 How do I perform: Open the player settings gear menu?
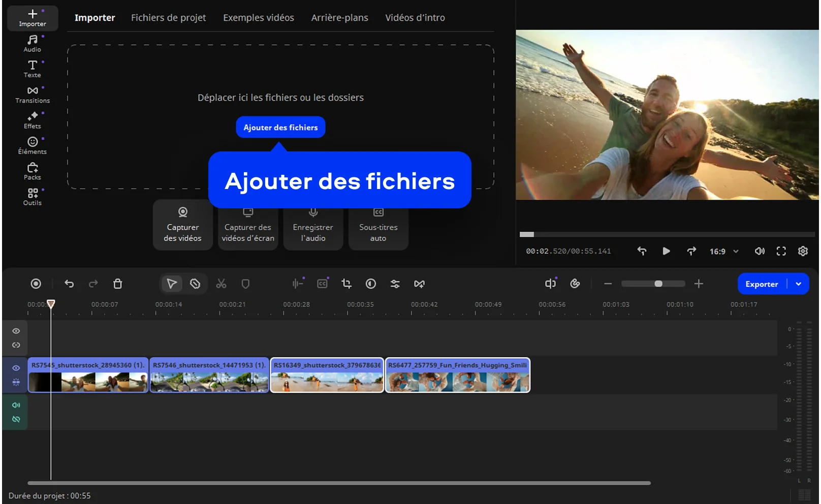click(803, 251)
